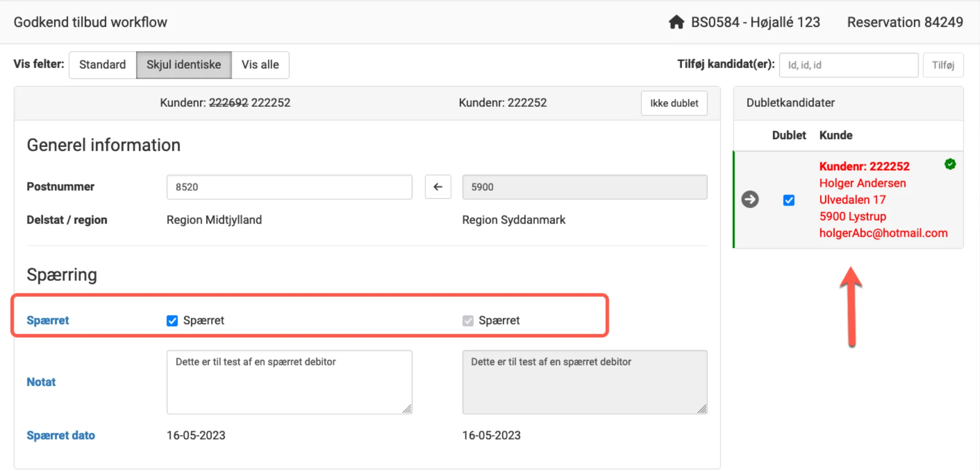Click the resize grip on the right Notat textarea
This screenshot has width=980, height=471.
[703, 409]
